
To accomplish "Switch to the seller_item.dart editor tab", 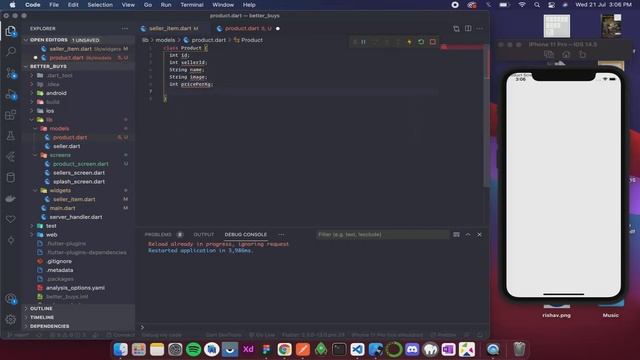I will (x=170, y=29).
